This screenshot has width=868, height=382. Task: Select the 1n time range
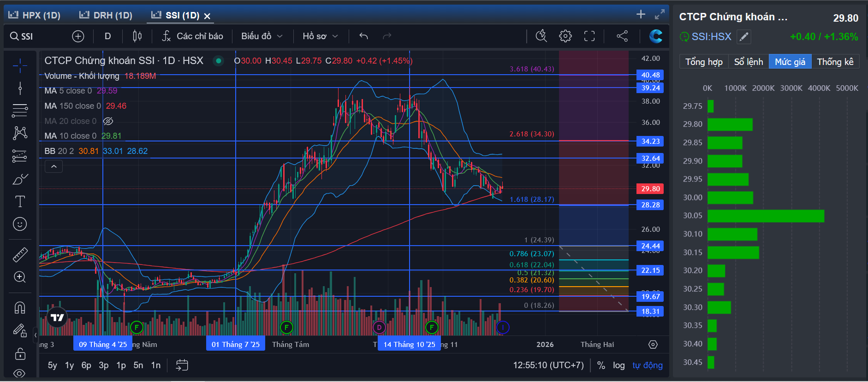pos(156,365)
